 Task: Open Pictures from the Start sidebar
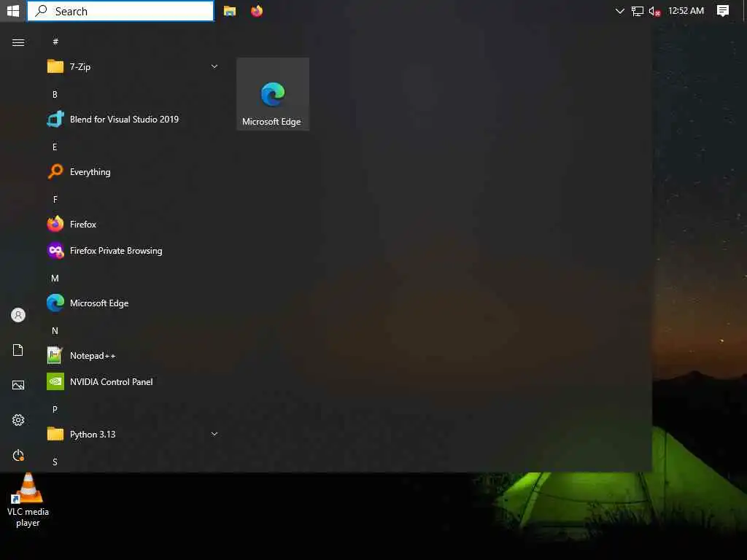click(x=18, y=385)
